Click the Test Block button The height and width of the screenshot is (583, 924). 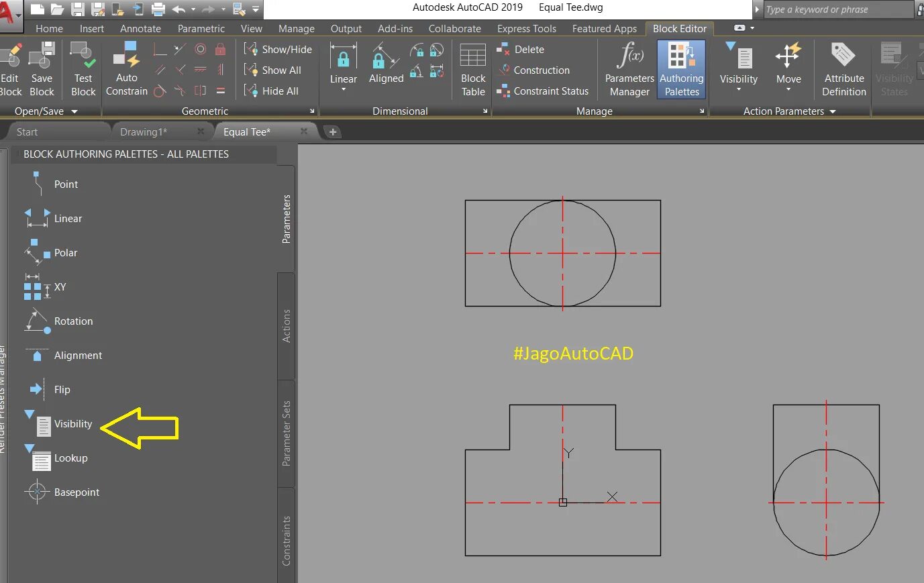83,69
